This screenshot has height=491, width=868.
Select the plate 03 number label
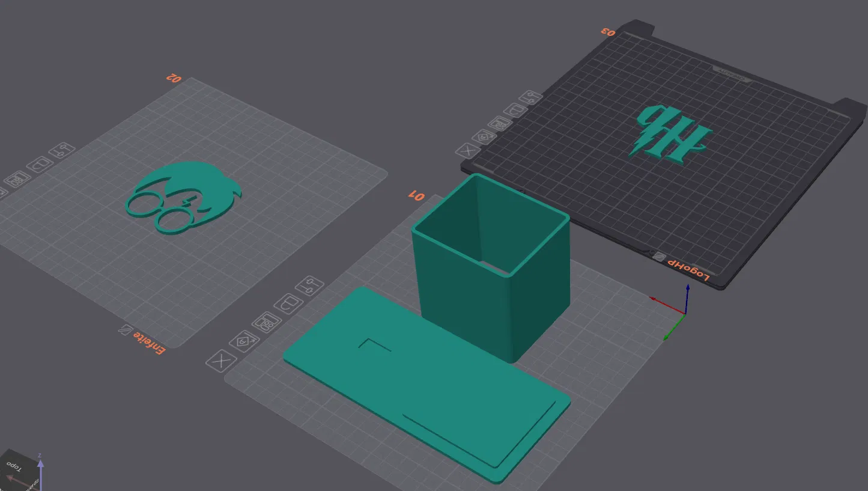pyautogui.click(x=608, y=32)
